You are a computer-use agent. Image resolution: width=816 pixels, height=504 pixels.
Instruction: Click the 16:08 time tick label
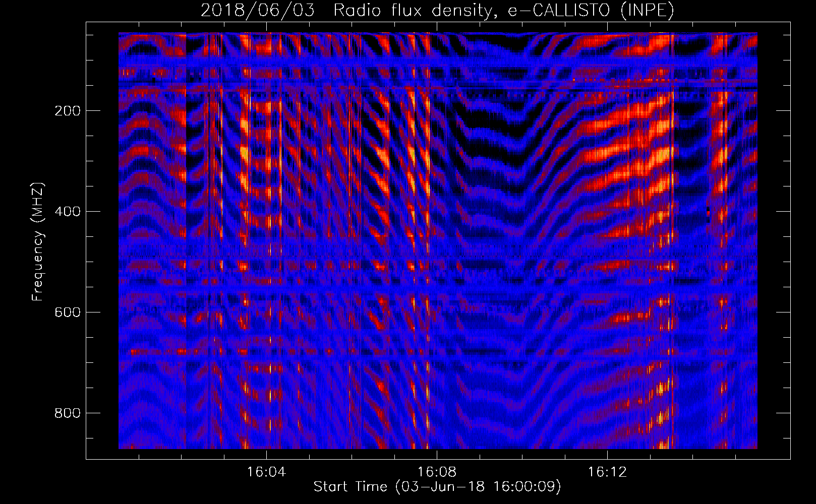point(437,472)
